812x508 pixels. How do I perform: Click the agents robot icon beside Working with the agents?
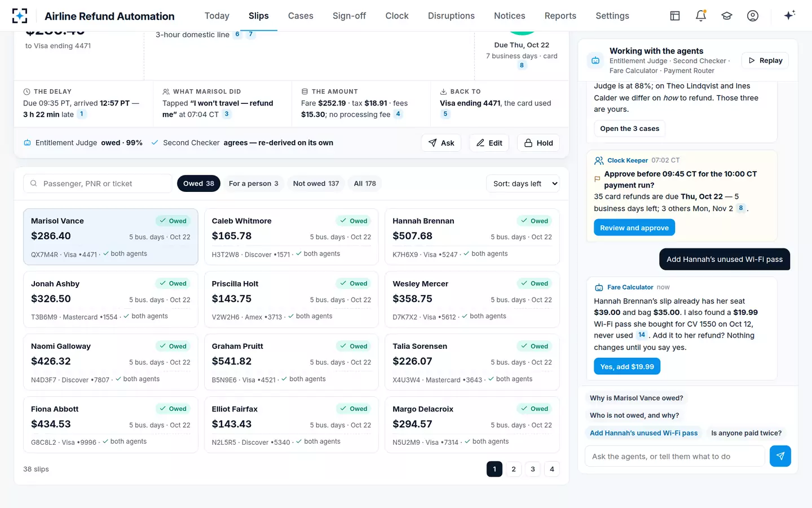595,60
